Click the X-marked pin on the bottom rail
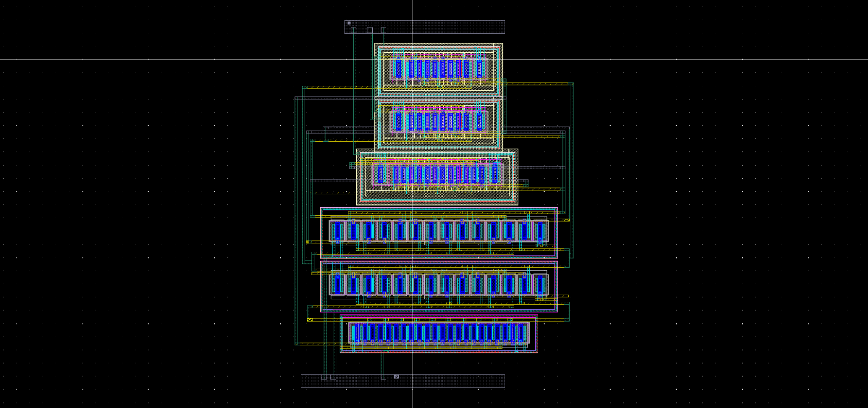Viewport: 868px width, 408px height. (396, 376)
